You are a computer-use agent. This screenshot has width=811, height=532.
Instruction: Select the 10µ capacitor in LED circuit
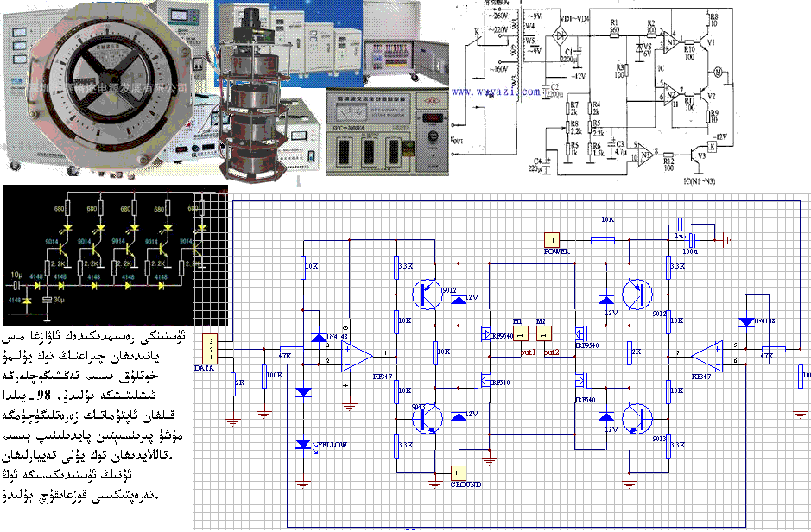pos(17,285)
